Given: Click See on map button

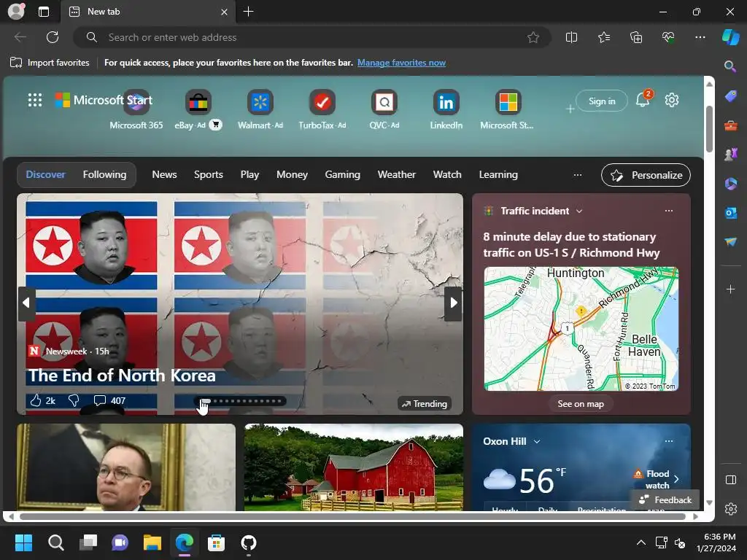Looking at the screenshot, I should (581, 404).
